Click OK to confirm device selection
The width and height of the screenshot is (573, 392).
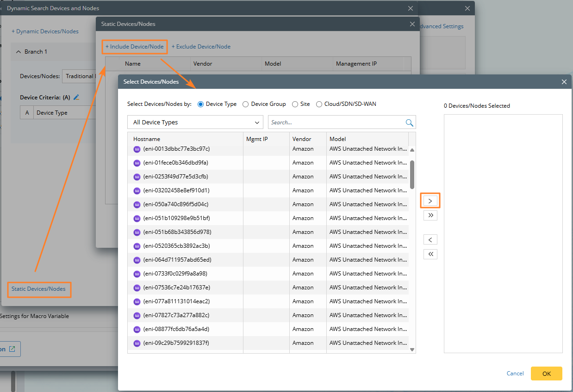(x=546, y=374)
